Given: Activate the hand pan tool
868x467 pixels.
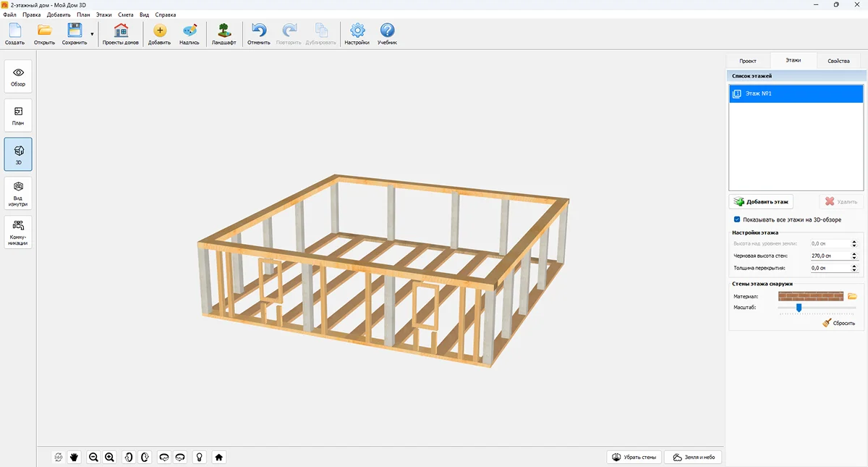Looking at the screenshot, I should pos(74,457).
